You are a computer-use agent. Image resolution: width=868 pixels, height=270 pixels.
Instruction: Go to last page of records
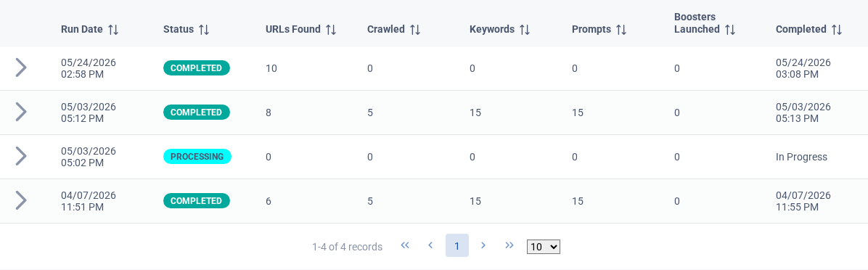[x=509, y=245]
